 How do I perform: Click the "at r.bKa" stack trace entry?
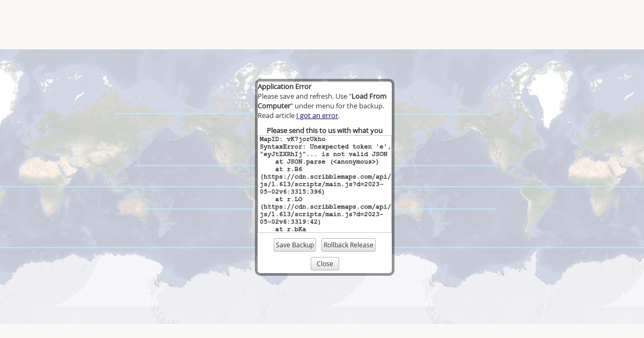(290, 230)
